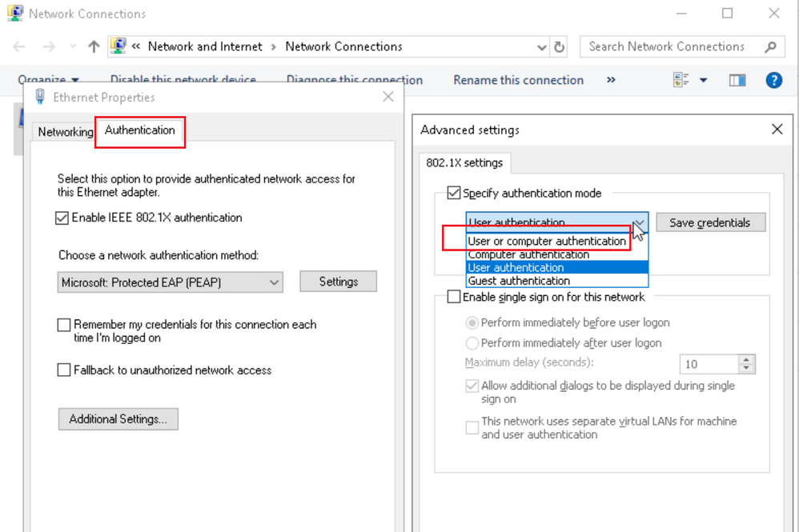Viewport: 799px width, 532px height.
Task: Open the view options dropdown arrow
Action: [x=703, y=80]
